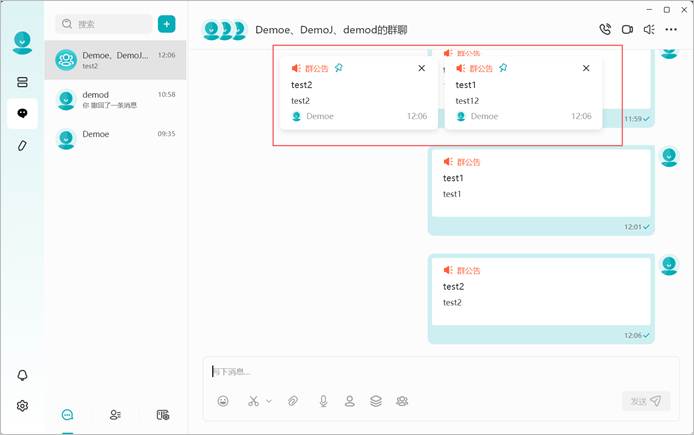This screenshot has width=694, height=435.
Task: Unpin the test1 pinned announcement
Action: coord(503,68)
